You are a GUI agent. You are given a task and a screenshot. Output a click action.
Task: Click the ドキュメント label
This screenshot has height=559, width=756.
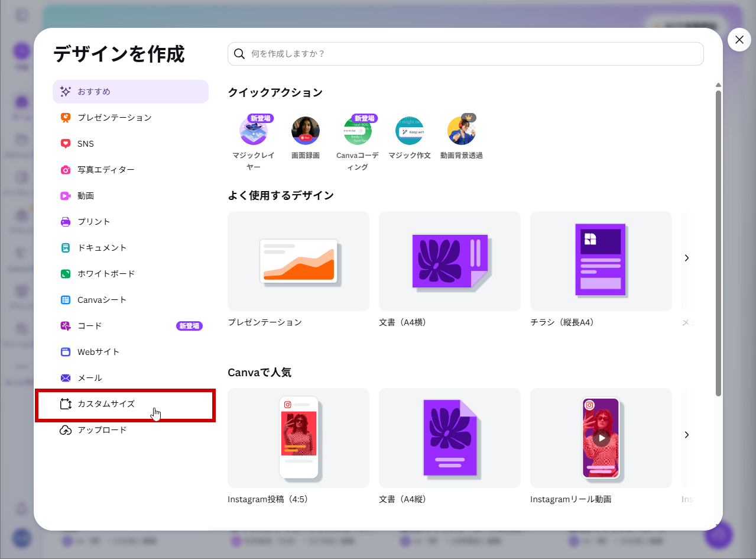(x=102, y=248)
